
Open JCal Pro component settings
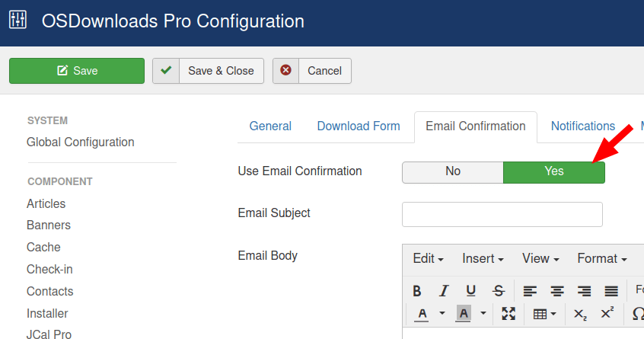tap(49, 334)
